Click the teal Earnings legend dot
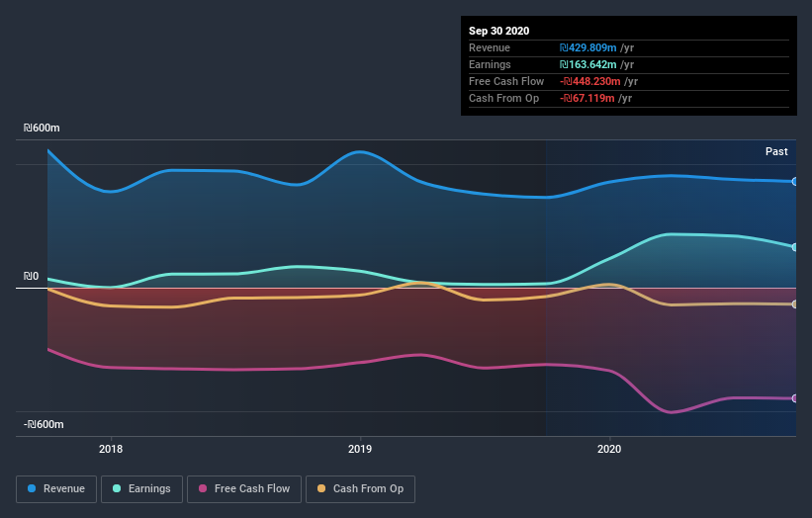 coord(117,488)
